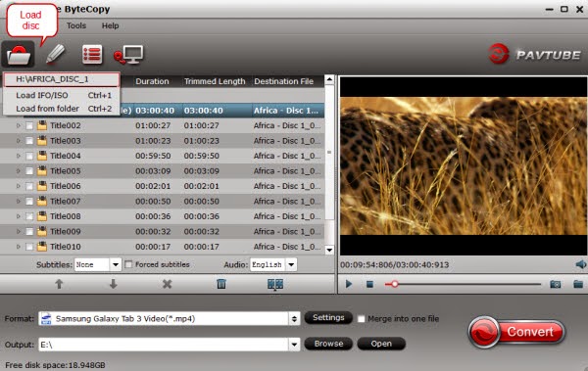Screen dimensions: 588x371
Task: Enable Merge into one file
Action: 361,319
